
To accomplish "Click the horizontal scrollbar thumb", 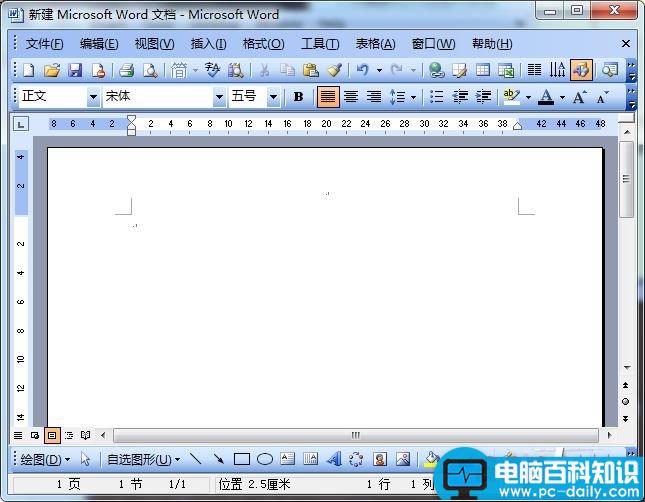I will (355, 435).
